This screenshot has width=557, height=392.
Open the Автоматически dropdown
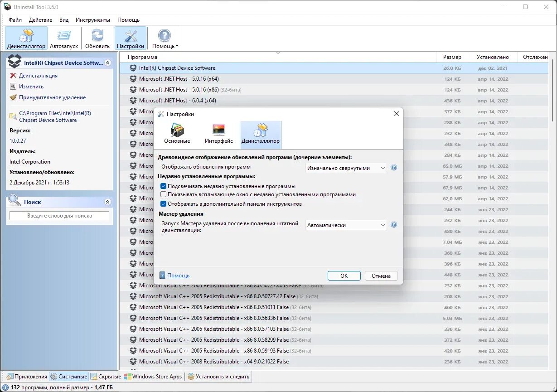point(346,225)
